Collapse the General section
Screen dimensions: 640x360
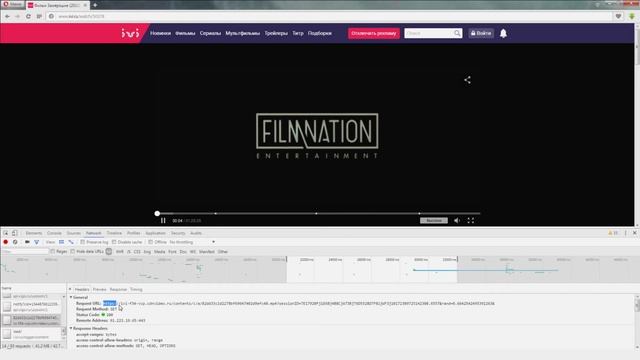coord(71,298)
